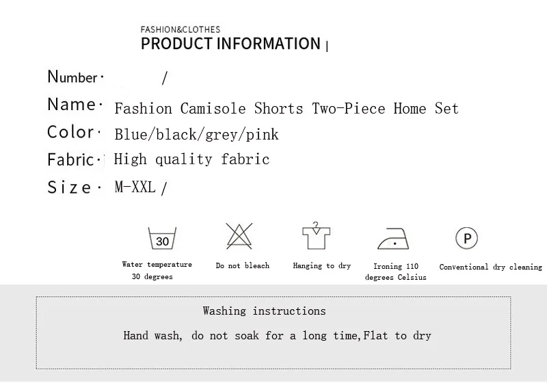This screenshot has width=547, height=392.
Task: Select the FASHION&CLOTHES subtitle text
Action: (181, 29)
